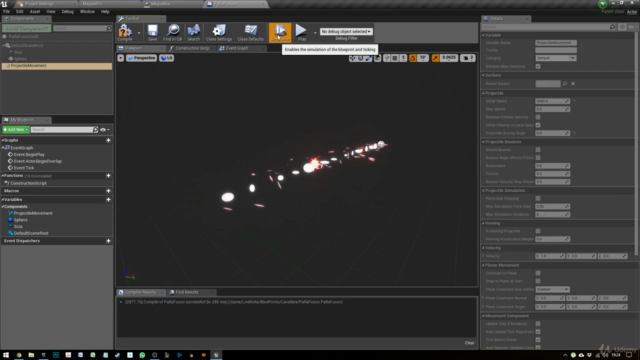Toggle My Blueprint view options eye
640x360 pixels.
pos(104,130)
